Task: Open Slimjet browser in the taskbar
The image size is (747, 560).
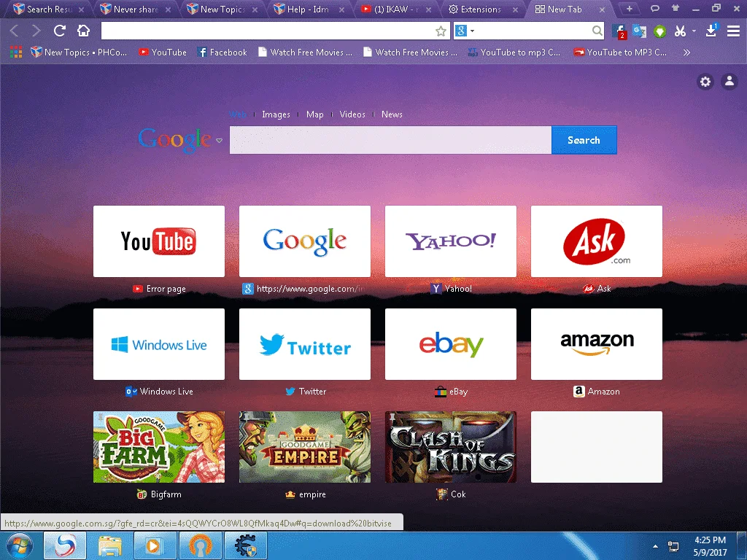Action: tap(65, 546)
